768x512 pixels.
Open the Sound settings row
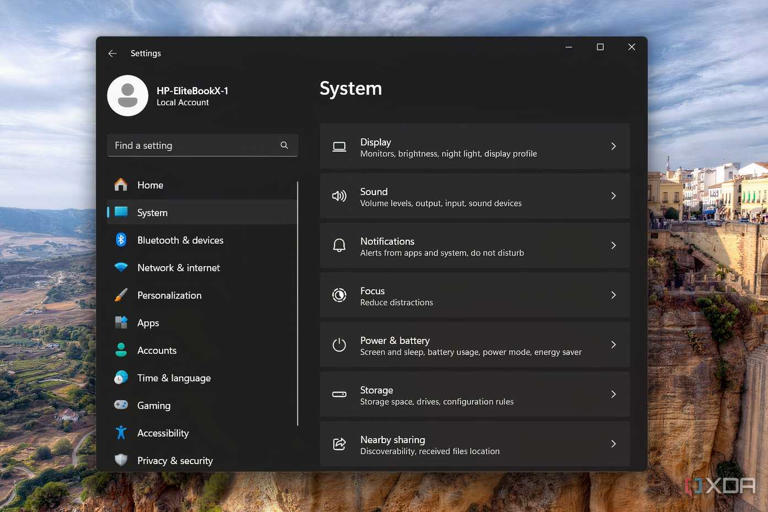click(x=475, y=196)
